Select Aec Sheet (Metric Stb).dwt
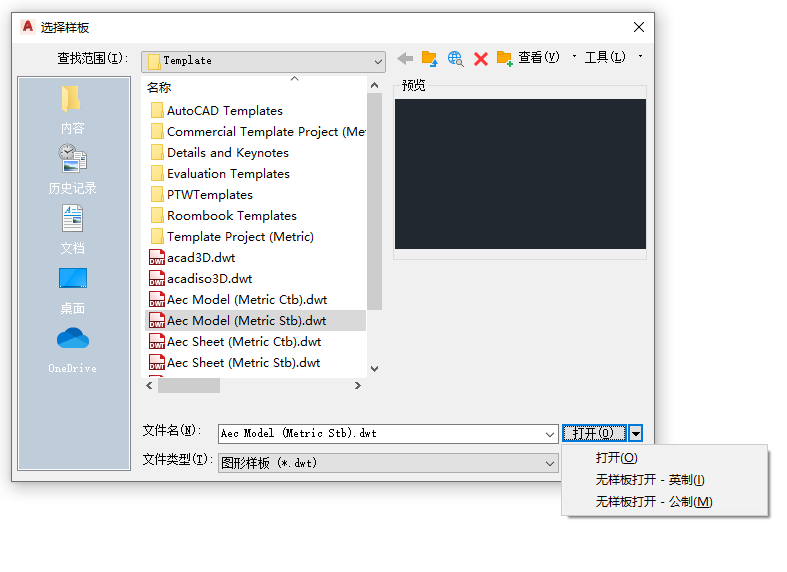 click(x=235, y=363)
